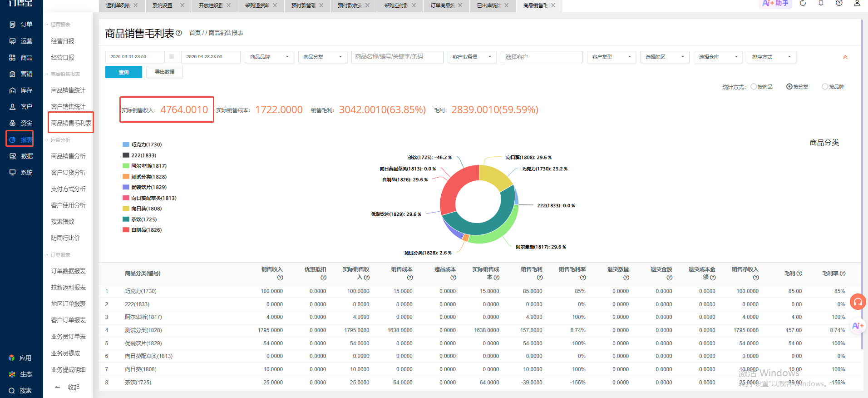The width and height of the screenshot is (868, 398).
Task: Open the 客户类型 dropdown
Action: point(612,57)
